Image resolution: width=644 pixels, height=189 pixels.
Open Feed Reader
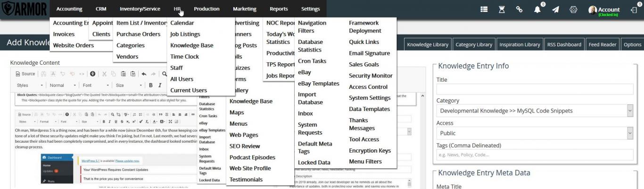pyautogui.click(x=603, y=44)
